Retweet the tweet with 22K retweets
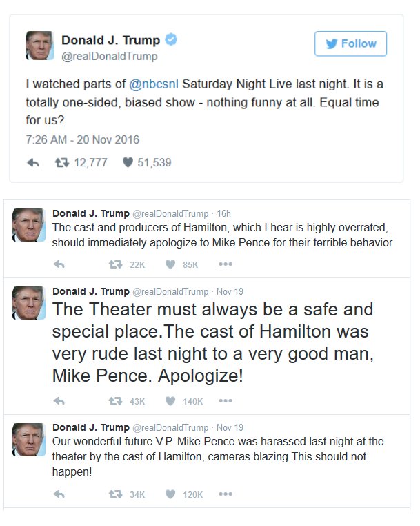This screenshot has height=526, width=420. click(115, 264)
